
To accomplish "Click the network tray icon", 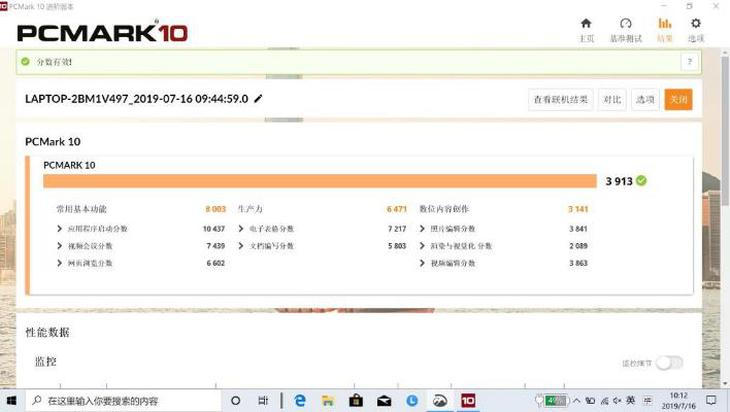I will tap(604, 400).
